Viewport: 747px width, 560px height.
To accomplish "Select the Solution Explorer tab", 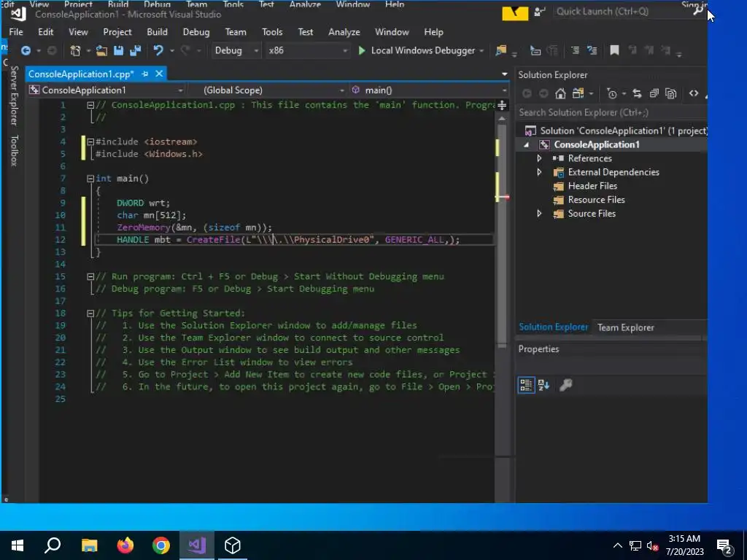I will point(554,327).
